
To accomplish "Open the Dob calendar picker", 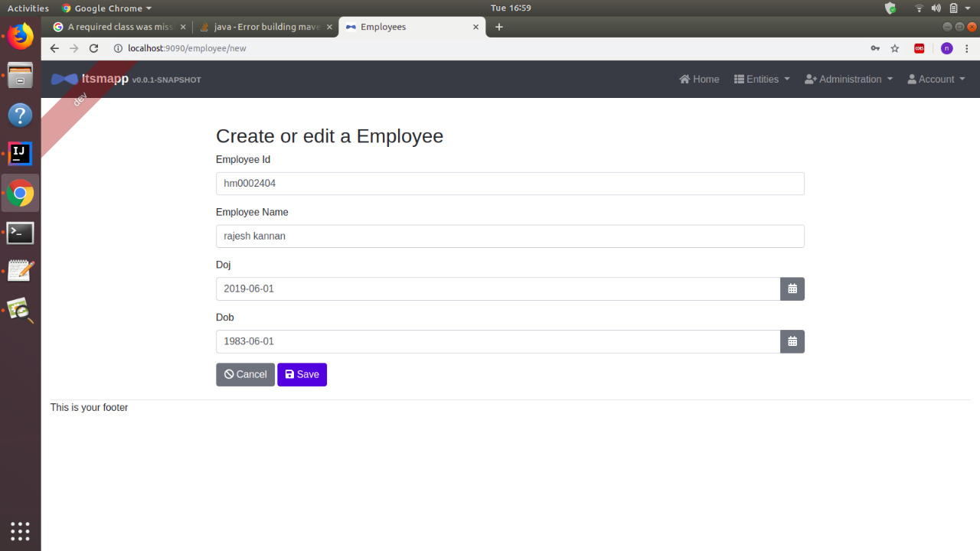I will coord(792,341).
